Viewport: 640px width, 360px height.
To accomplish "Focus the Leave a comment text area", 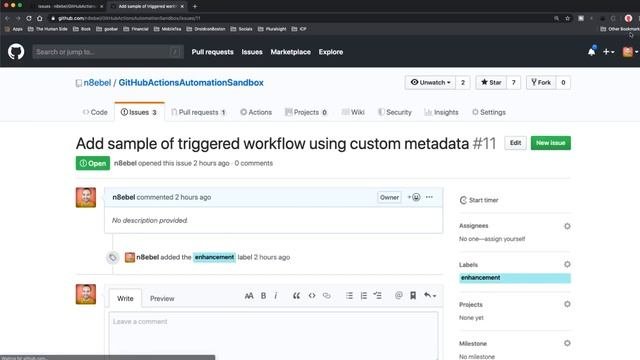I will 273,336.
